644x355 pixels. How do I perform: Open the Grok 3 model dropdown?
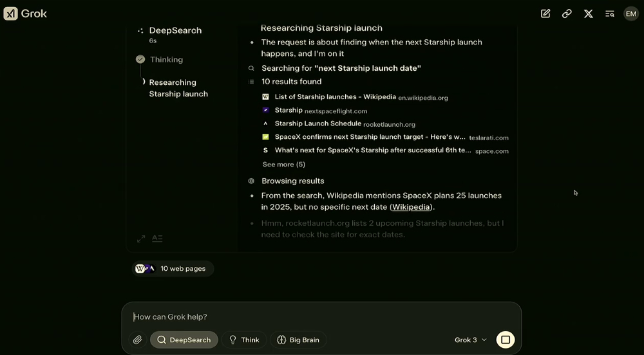[x=471, y=340]
